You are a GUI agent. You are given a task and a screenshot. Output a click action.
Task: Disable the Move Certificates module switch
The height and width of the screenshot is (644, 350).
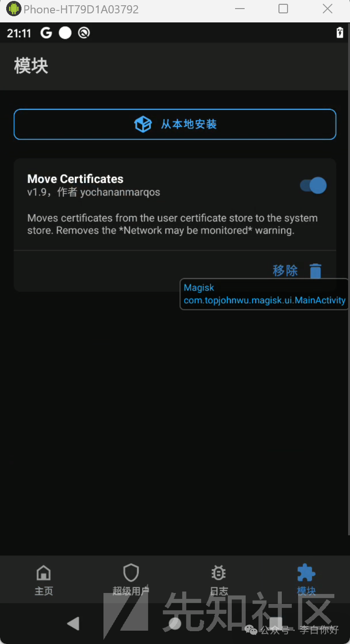click(x=313, y=185)
